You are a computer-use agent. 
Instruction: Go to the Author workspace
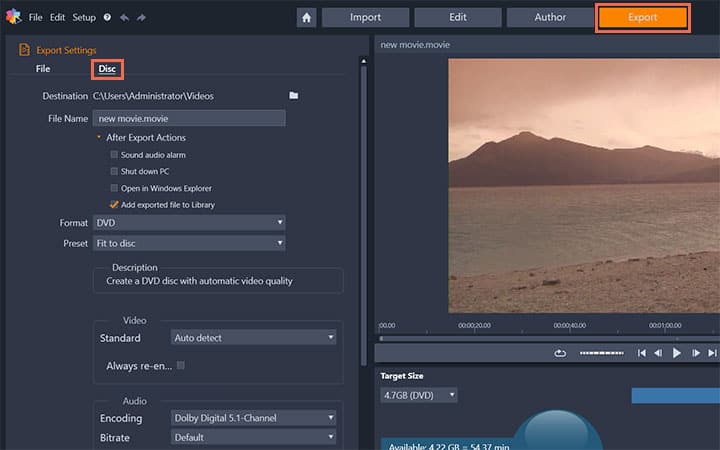point(550,17)
